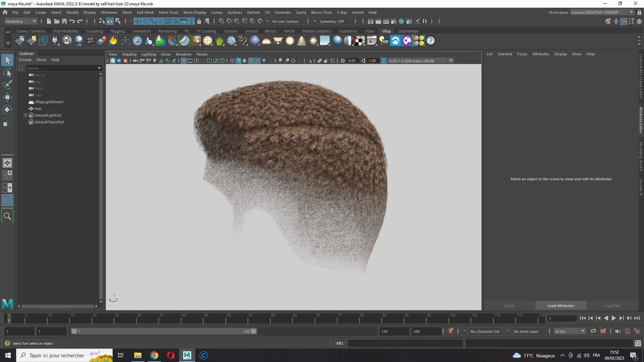Viewport: 644px width, 362px height.
Task: Save the scene with the toolbar save icon
Action: (x=64, y=21)
